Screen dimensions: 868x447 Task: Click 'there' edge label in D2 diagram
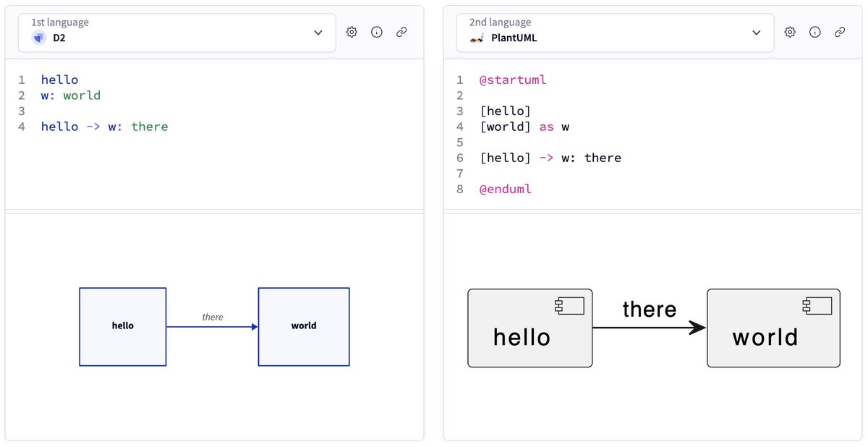[x=213, y=317]
